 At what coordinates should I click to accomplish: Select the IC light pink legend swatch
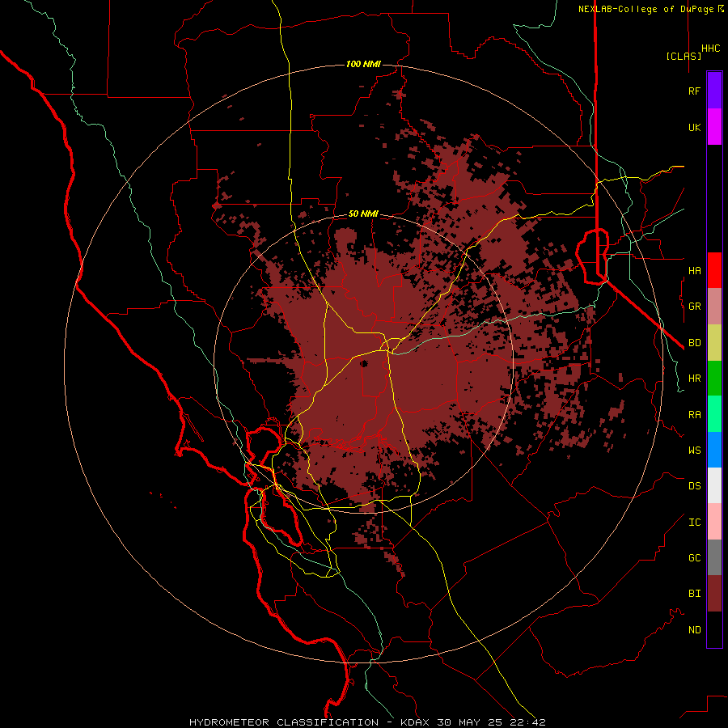click(x=714, y=522)
